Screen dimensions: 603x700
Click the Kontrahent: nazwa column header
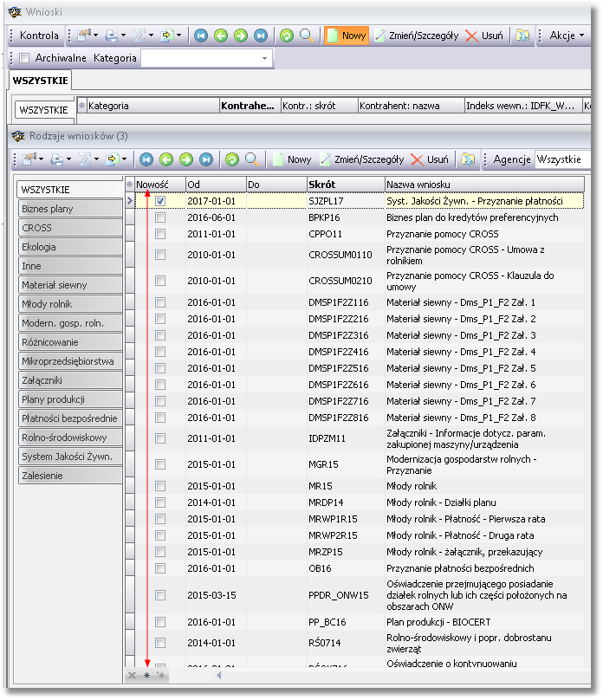pos(411,106)
